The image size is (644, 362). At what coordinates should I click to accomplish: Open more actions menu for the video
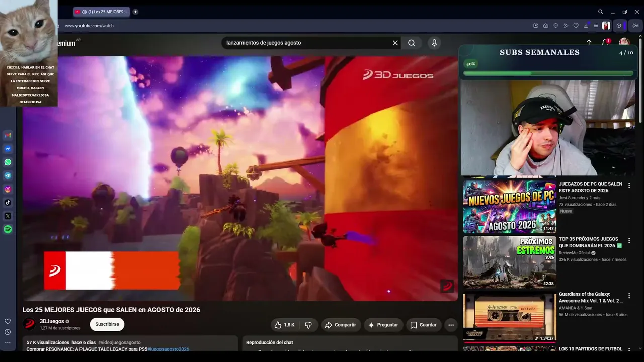coord(451,325)
